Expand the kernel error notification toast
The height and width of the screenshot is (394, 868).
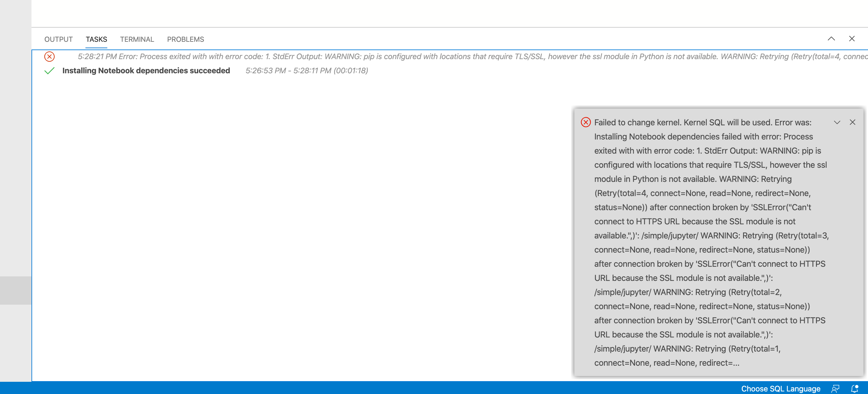837,123
